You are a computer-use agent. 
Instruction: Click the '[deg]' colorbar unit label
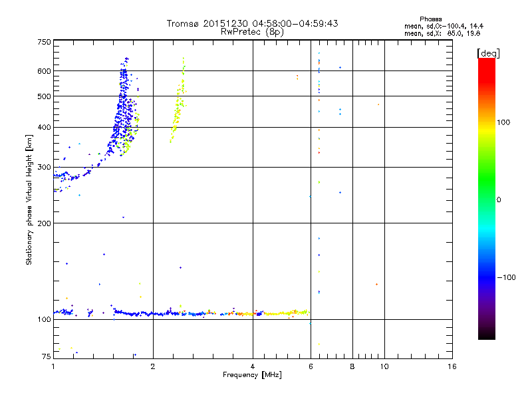[488, 54]
